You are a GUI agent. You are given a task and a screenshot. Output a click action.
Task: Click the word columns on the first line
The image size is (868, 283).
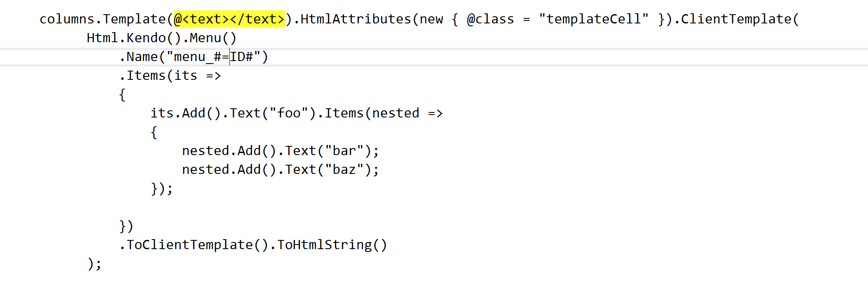(x=67, y=19)
